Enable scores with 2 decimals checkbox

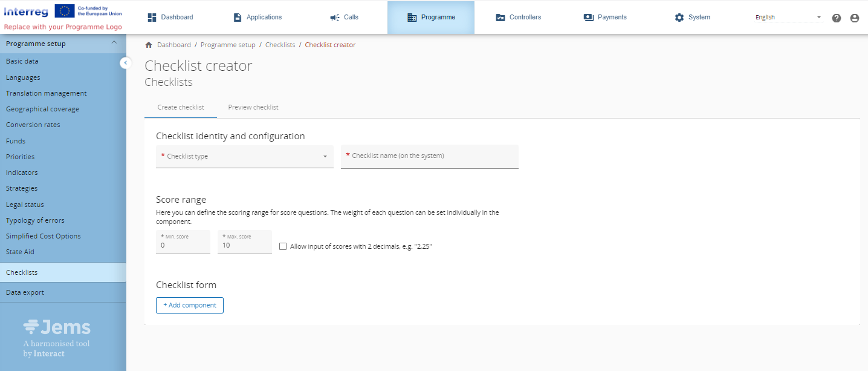click(x=283, y=246)
